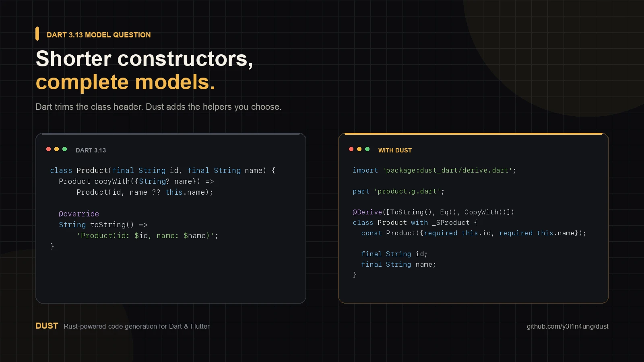
Task: Select the 'DART 3.13' panel title
Action: 91,150
